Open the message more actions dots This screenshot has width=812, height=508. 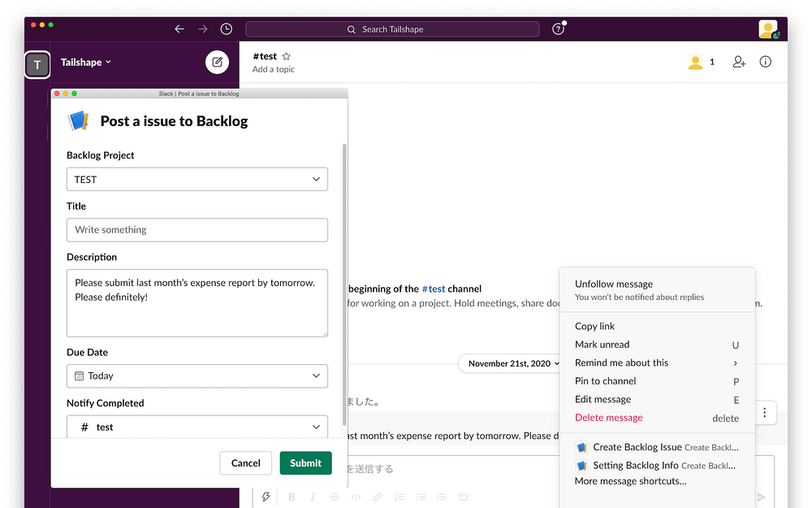click(x=764, y=413)
